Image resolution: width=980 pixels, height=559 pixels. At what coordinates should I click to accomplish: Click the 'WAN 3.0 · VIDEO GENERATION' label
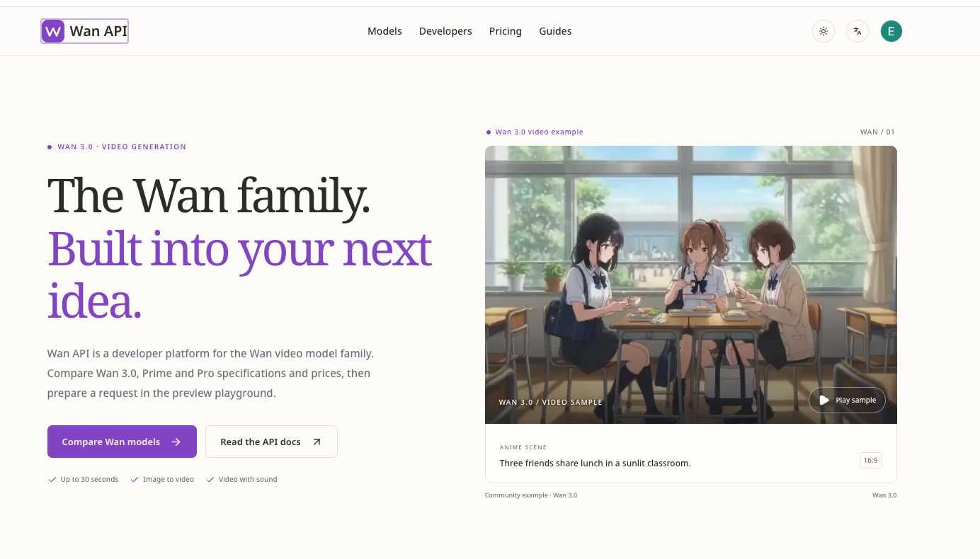[x=122, y=147]
